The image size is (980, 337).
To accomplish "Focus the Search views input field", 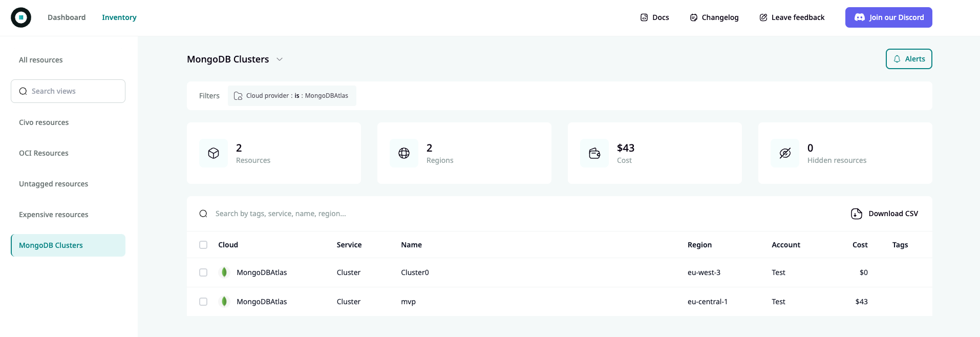I will point(68,91).
